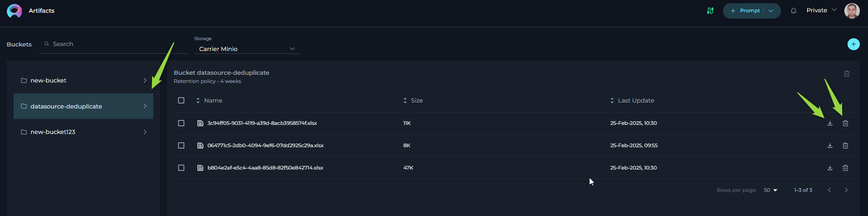Delete the 3c94ff05 xlsx file
The image size is (868, 216).
845,123
